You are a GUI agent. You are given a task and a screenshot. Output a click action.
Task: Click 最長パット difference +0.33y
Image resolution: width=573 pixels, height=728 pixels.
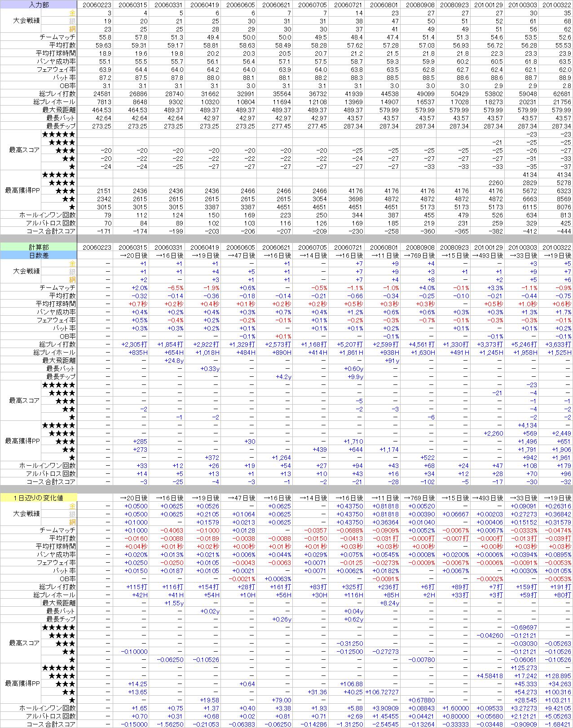point(210,369)
